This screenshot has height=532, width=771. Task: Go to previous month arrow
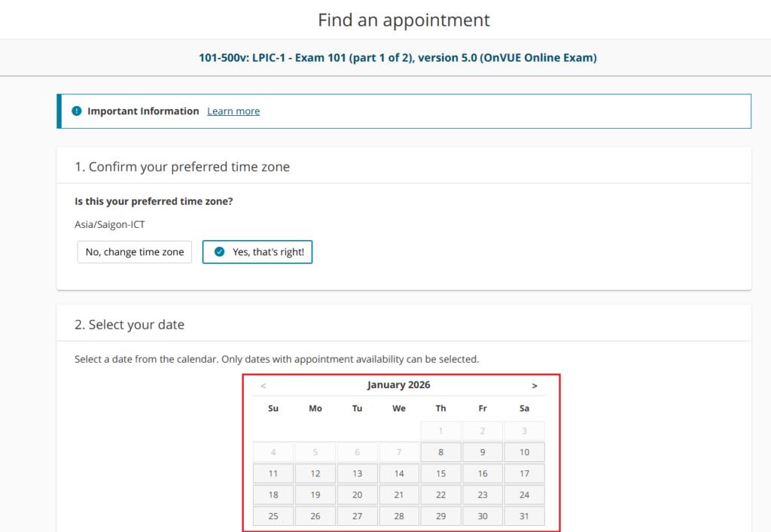point(263,385)
